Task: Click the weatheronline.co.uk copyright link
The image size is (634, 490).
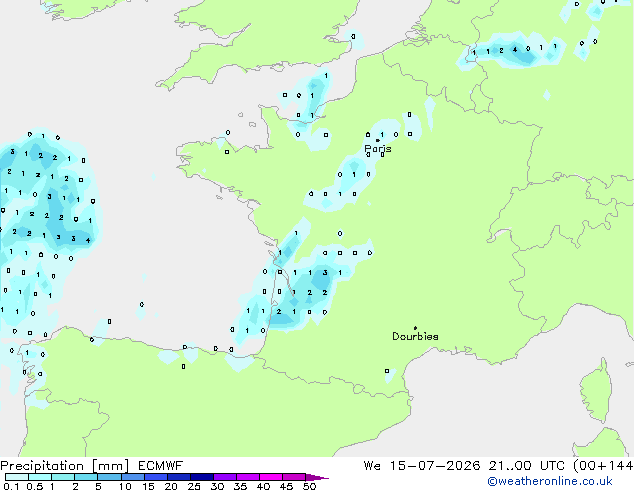Action: [550, 481]
